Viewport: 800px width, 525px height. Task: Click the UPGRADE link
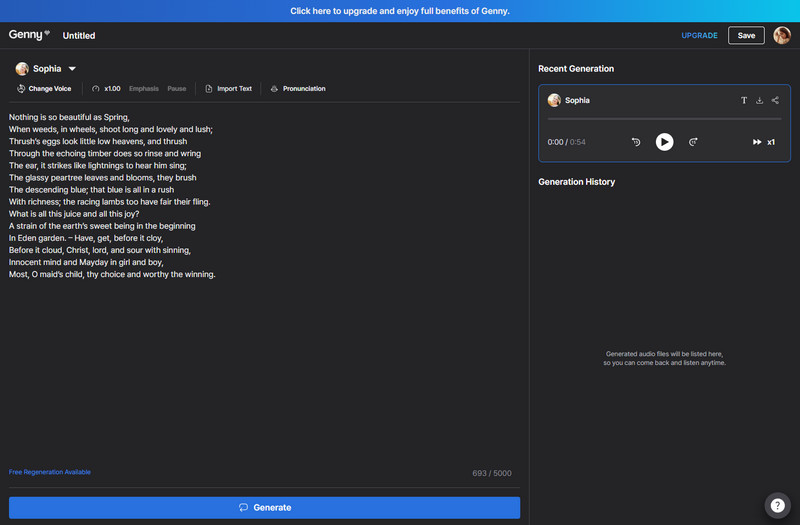click(699, 35)
